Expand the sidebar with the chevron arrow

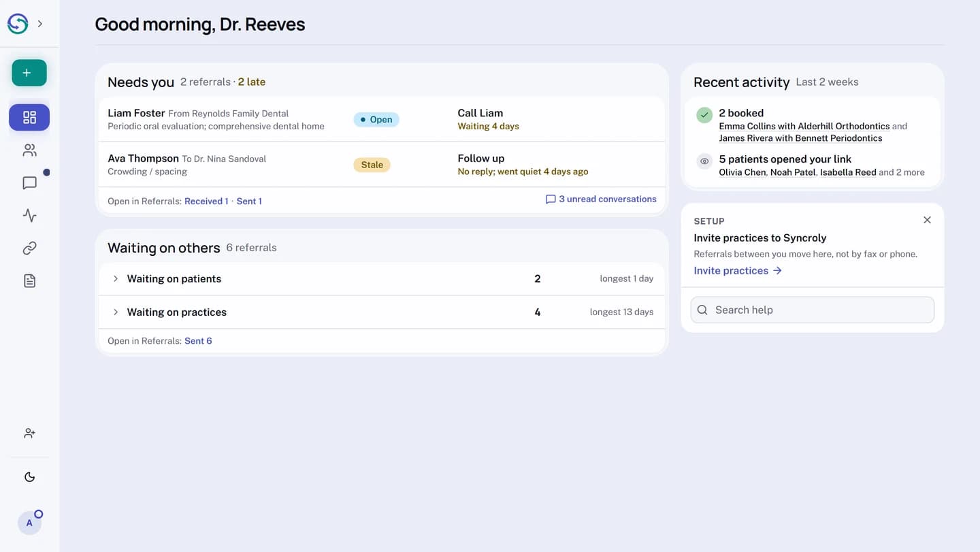(x=40, y=24)
